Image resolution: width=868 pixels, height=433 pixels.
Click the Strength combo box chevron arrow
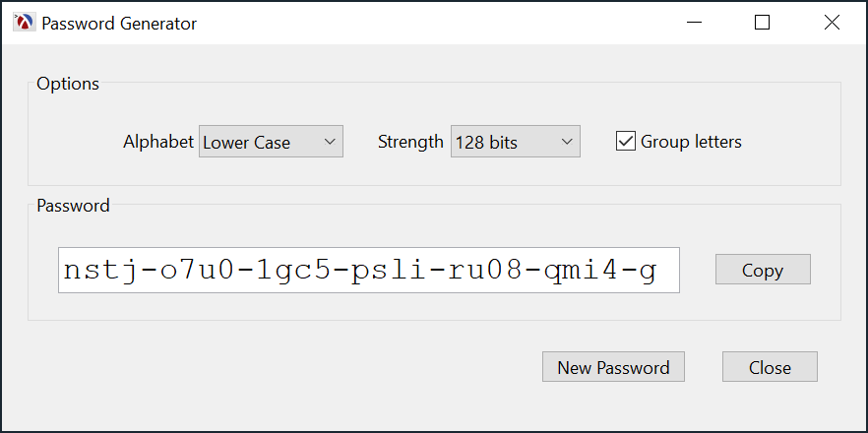pyautogui.click(x=567, y=142)
